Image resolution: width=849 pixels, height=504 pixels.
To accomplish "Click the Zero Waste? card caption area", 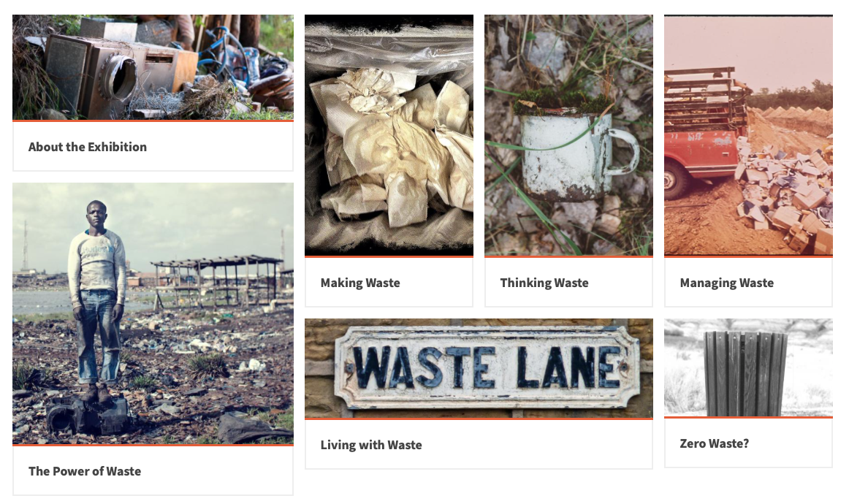I will tap(748, 443).
